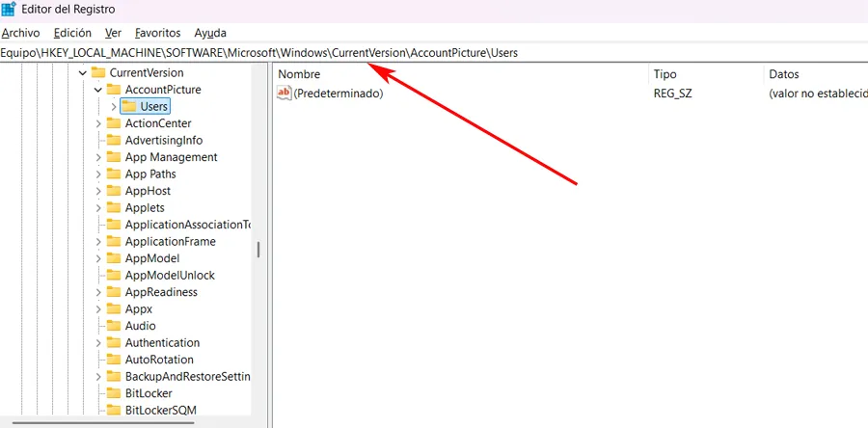Image resolution: width=868 pixels, height=428 pixels.
Task: Collapse the AccountPicture key
Action: [98, 90]
